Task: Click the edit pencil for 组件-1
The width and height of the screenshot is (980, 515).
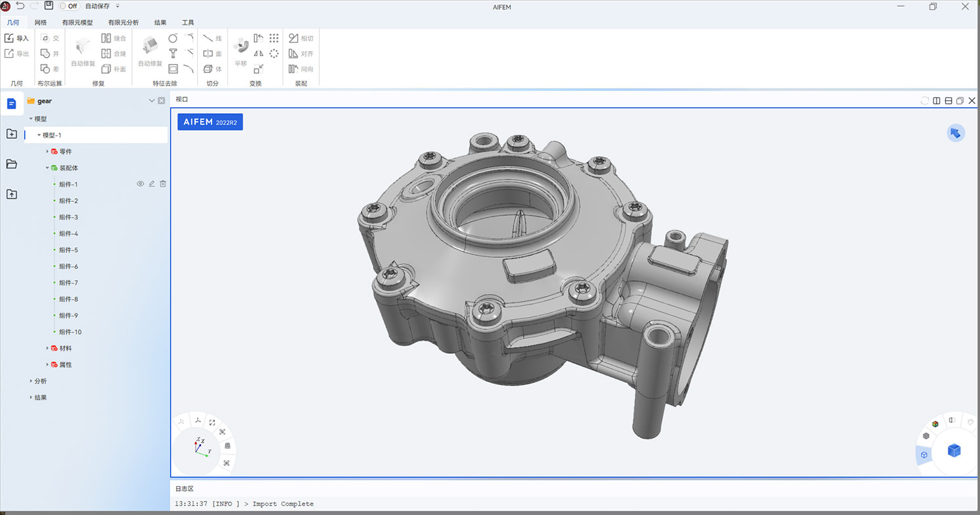Action: (x=152, y=184)
